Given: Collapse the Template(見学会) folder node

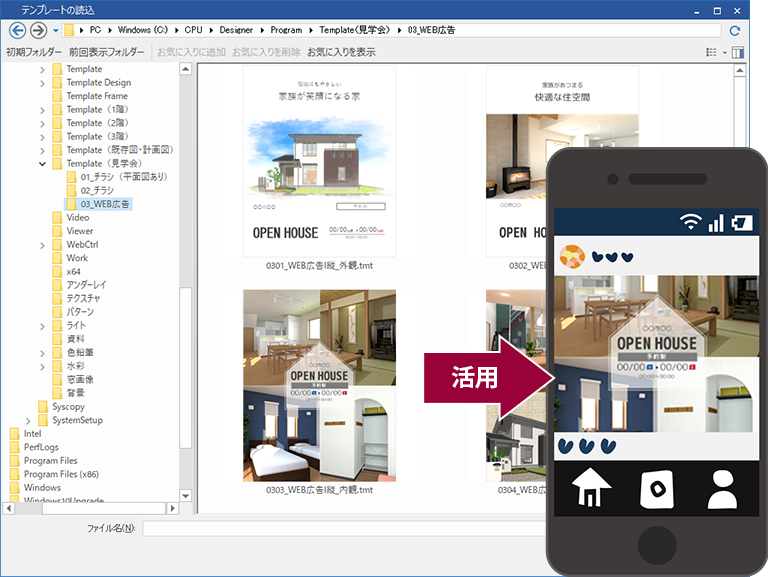Looking at the screenshot, I should coord(42,164).
